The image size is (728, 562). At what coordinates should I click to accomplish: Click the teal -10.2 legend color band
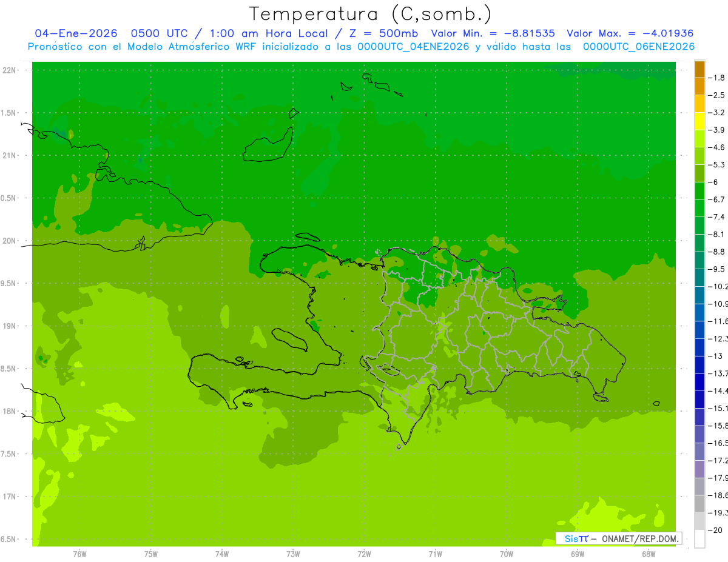pyautogui.click(x=699, y=278)
